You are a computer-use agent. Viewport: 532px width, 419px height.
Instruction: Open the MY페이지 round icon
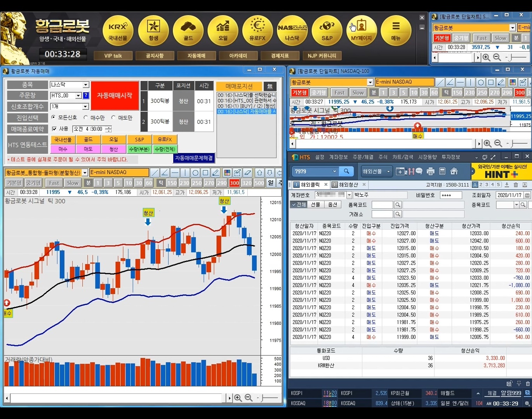pyautogui.click(x=362, y=31)
